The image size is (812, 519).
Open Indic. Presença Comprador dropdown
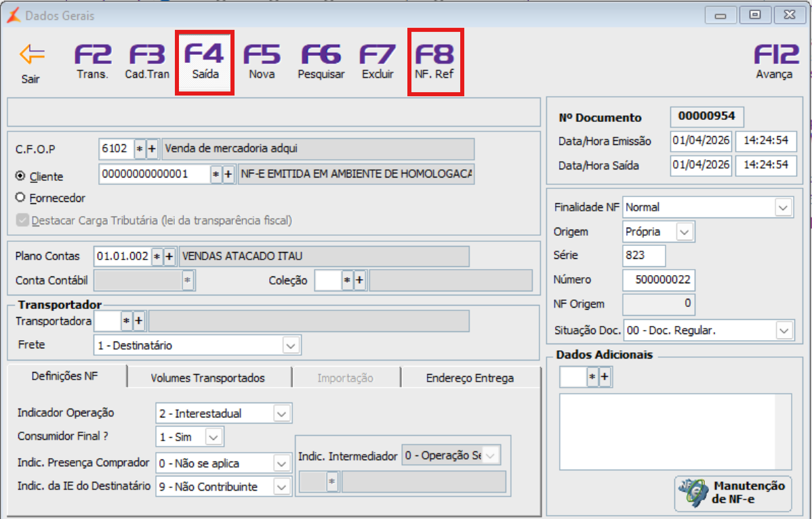281,463
